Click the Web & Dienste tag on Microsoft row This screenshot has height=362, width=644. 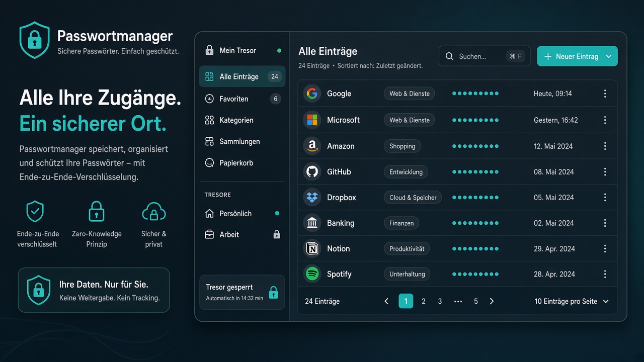tap(409, 120)
